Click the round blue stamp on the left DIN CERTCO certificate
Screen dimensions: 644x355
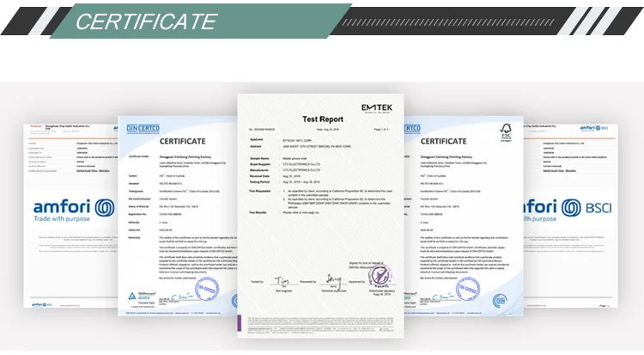(207, 288)
